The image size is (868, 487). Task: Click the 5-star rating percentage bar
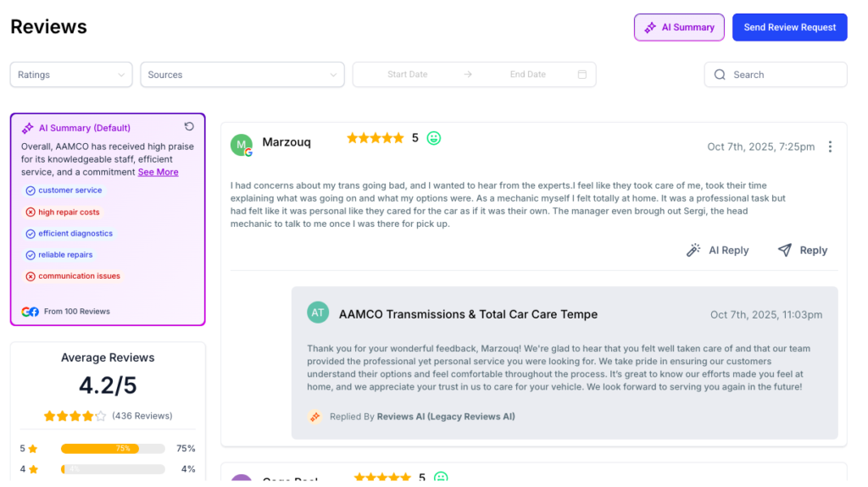[x=113, y=448]
